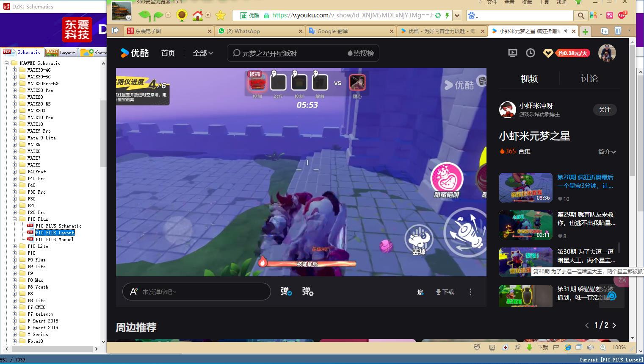Go to 首页 on Youku
Viewport: 644px width, 364px height.
[168, 53]
